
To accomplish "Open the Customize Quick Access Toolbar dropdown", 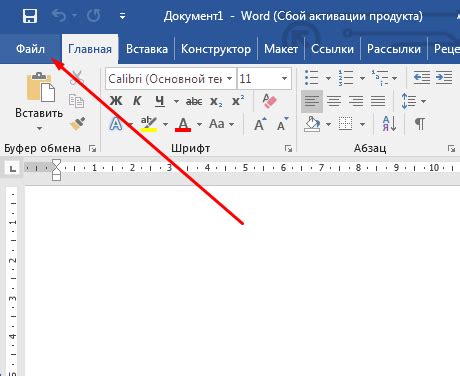I will [122, 16].
